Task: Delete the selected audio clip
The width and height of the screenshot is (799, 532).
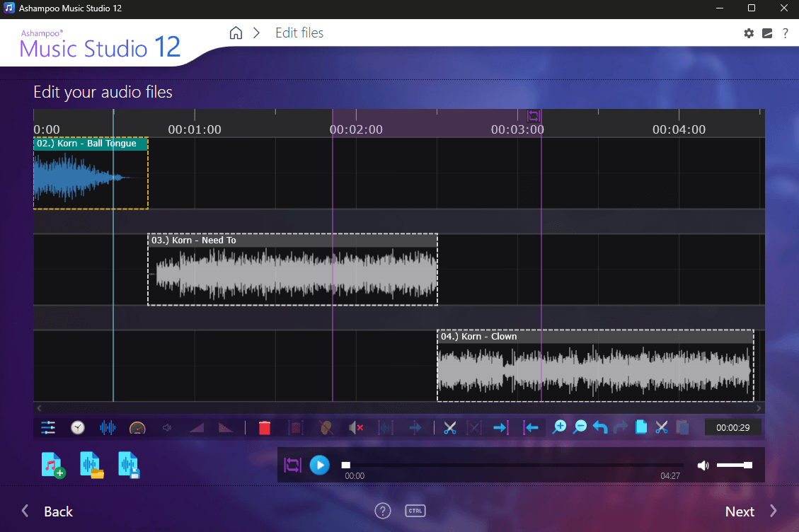Action: pos(264,427)
